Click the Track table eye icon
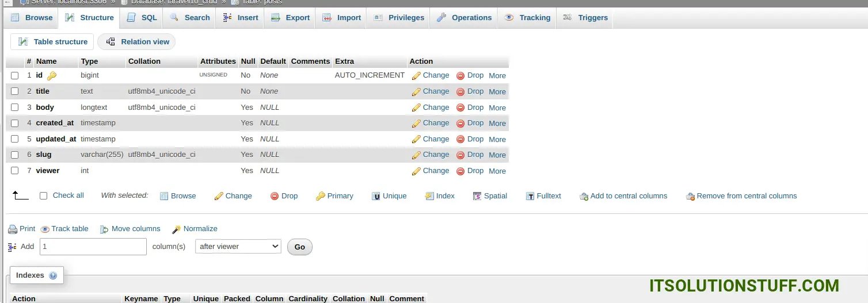Image resolution: width=868 pixels, height=303 pixels. click(x=45, y=229)
